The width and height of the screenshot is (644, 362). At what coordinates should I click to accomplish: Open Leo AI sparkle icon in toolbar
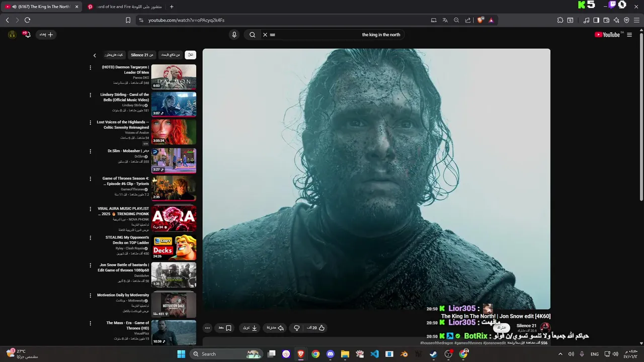pyautogui.click(x=616, y=20)
